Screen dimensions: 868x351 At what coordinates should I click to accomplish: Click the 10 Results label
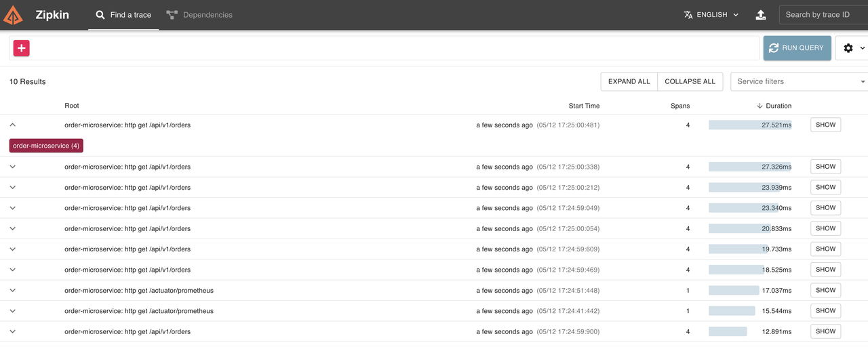28,82
